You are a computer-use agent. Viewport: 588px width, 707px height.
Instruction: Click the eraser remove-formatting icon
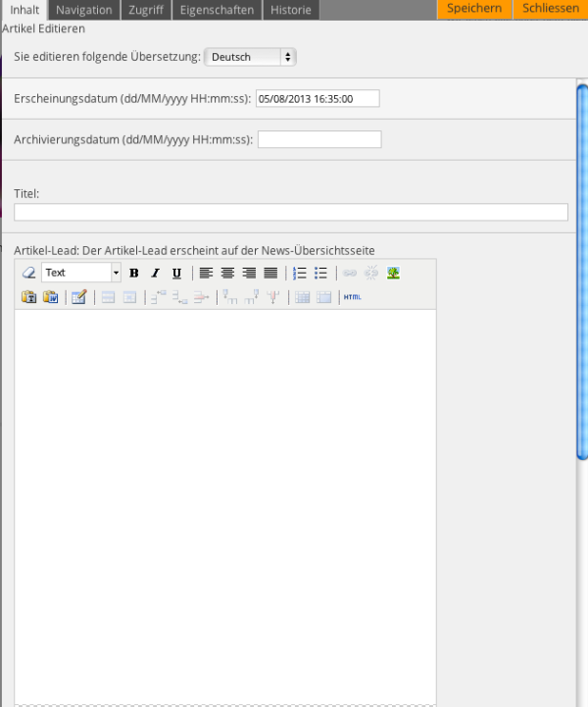[28, 274]
